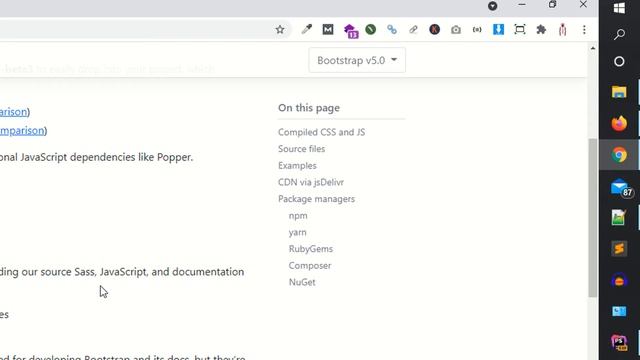Click the 'mparison' link on second line
Viewport: 640px width, 360px height.
point(22,131)
